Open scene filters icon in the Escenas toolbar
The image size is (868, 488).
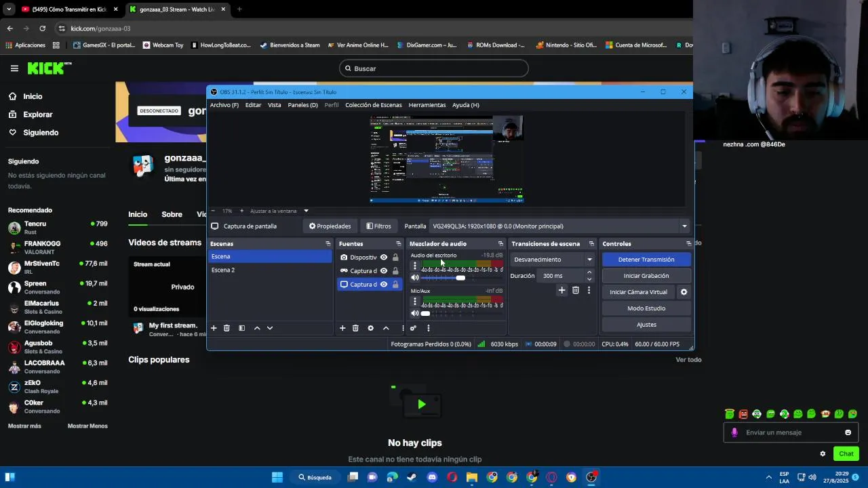click(x=241, y=328)
